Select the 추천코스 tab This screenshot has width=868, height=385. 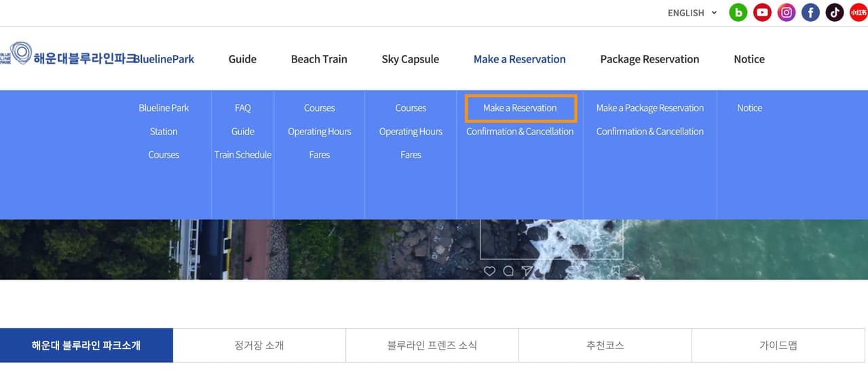(605, 346)
